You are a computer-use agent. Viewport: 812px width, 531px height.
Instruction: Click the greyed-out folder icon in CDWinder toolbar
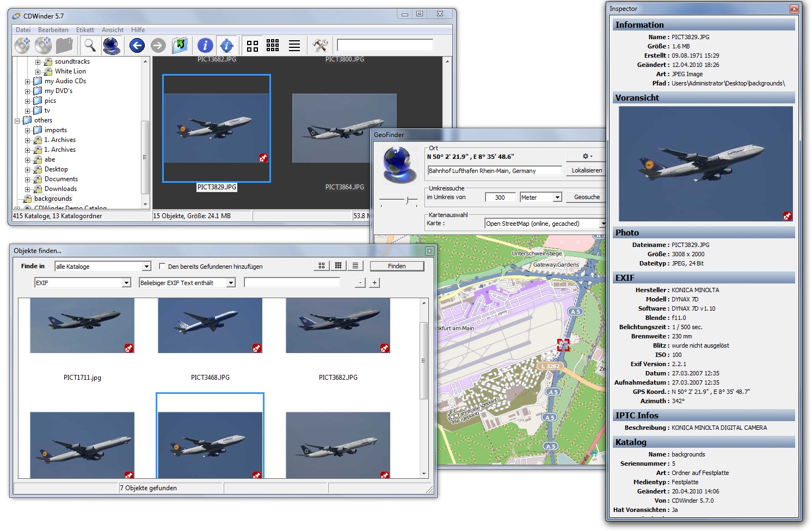click(x=64, y=45)
